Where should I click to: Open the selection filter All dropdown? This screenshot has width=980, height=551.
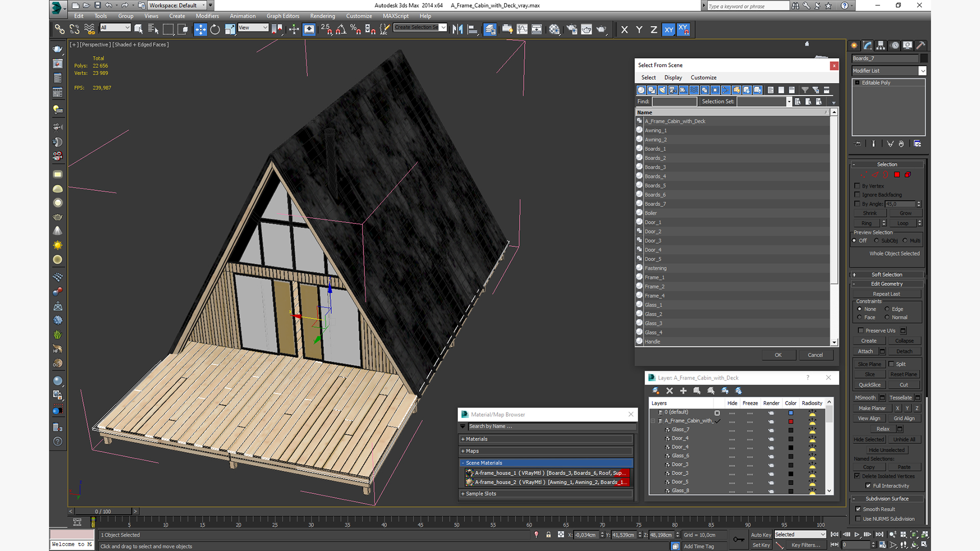[115, 28]
